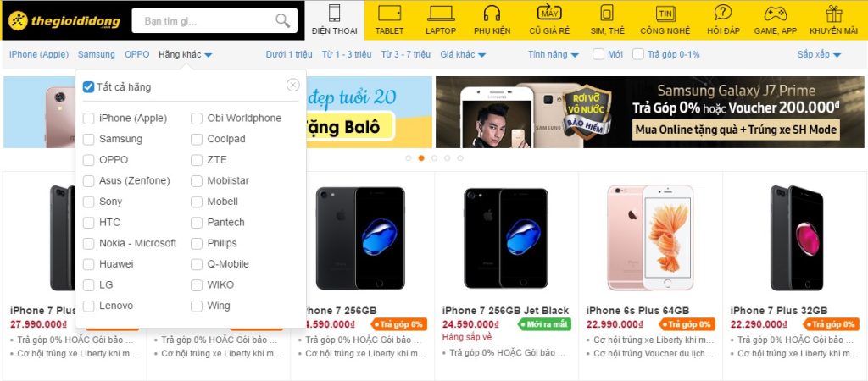868x381 pixels.
Task: Select the Phụ Kiện headphones icon
Action: point(492,13)
